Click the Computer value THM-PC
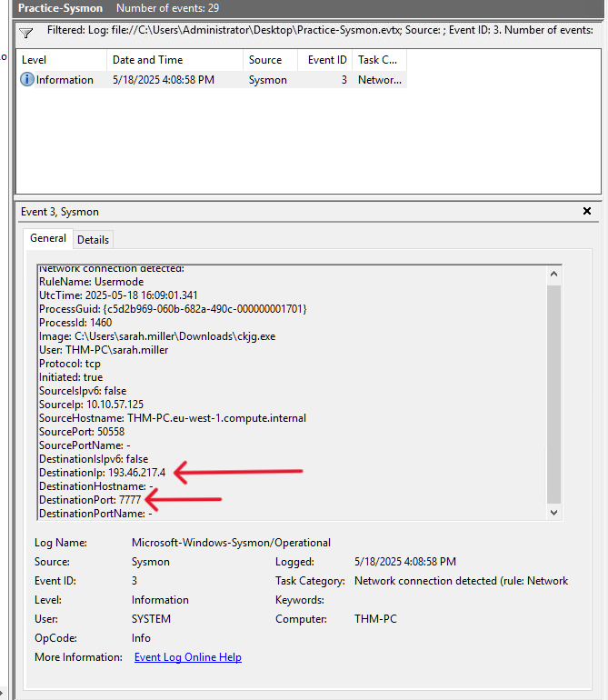 [375, 619]
